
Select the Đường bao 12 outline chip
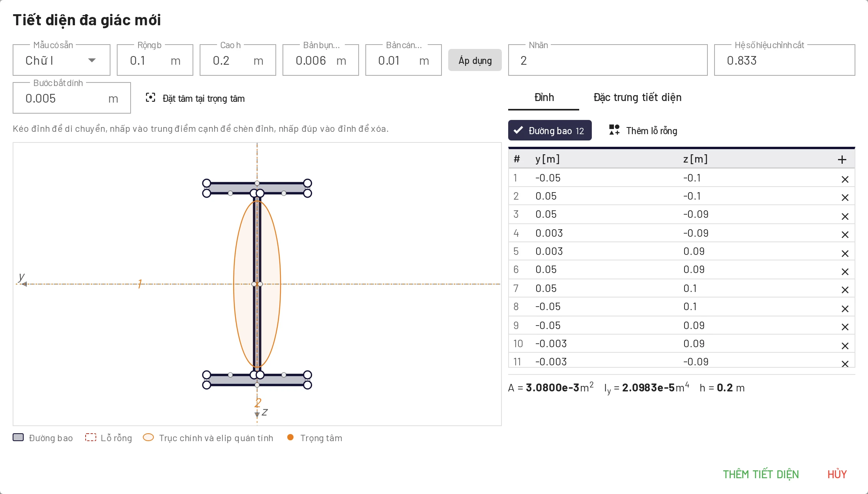tap(550, 131)
